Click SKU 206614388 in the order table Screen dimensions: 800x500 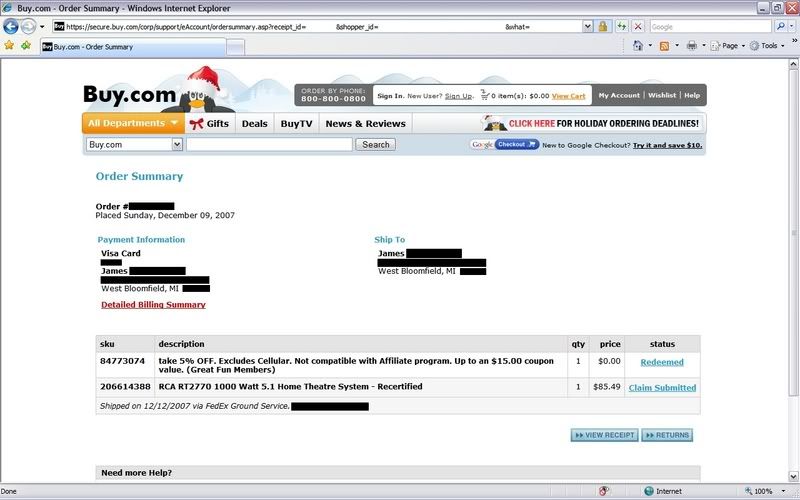click(125, 387)
